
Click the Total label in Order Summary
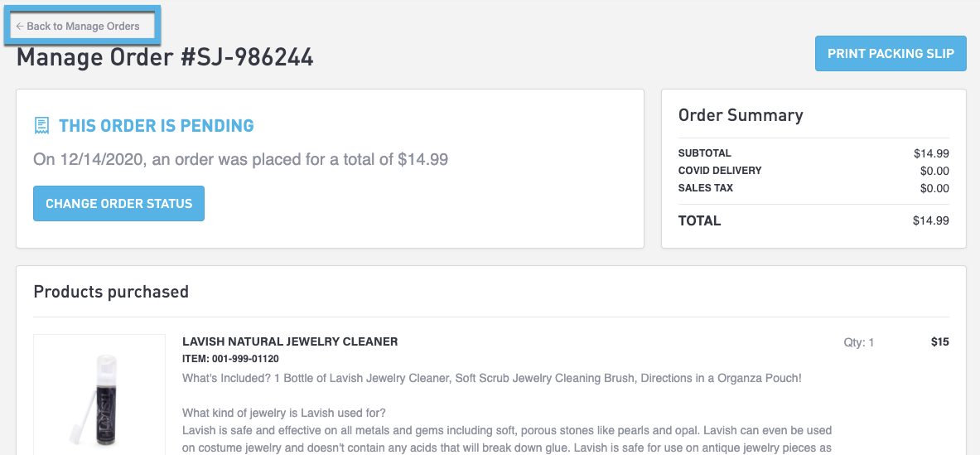tap(699, 220)
